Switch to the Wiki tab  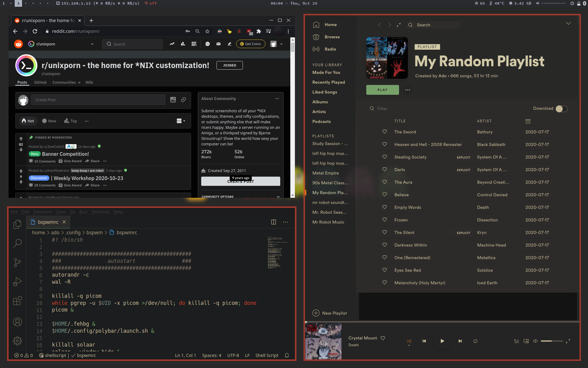[x=89, y=82]
